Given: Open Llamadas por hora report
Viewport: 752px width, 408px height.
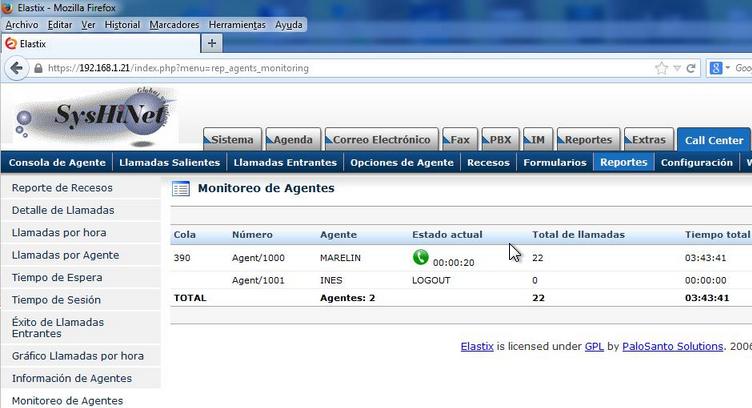Looking at the screenshot, I should click(x=59, y=233).
